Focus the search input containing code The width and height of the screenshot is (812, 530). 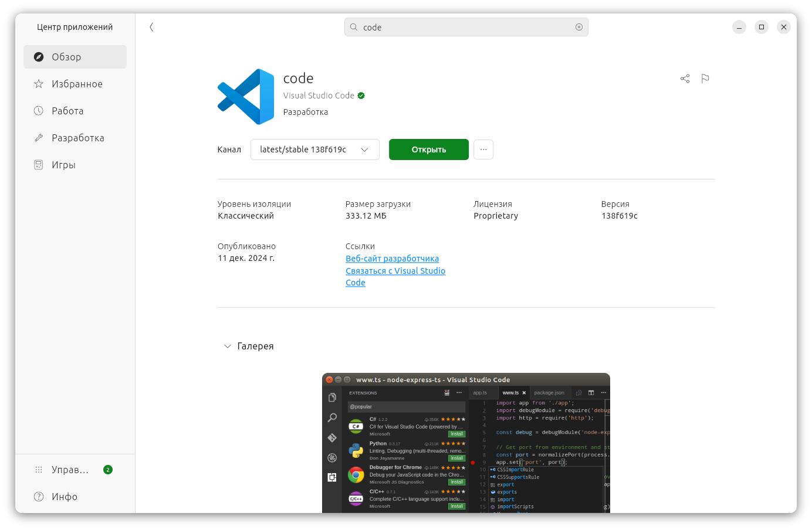point(466,27)
